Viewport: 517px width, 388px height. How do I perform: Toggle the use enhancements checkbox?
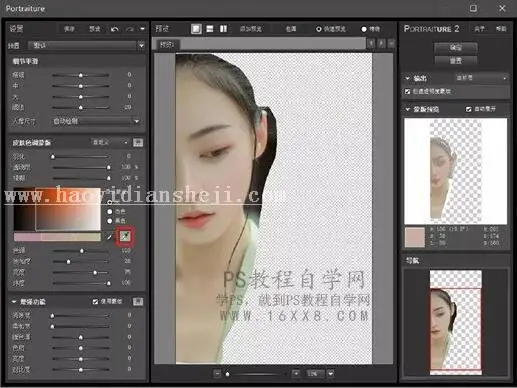tap(95, 302)
